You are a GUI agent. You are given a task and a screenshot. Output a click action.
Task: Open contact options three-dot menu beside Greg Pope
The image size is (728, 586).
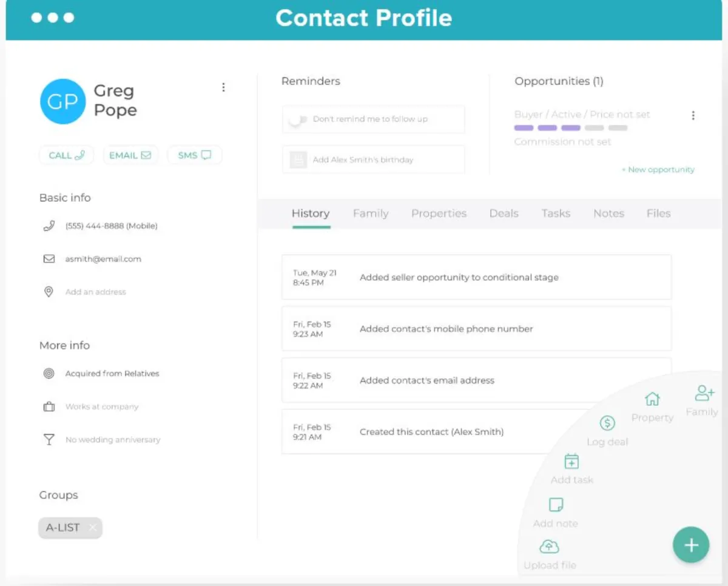click(223, 87)
